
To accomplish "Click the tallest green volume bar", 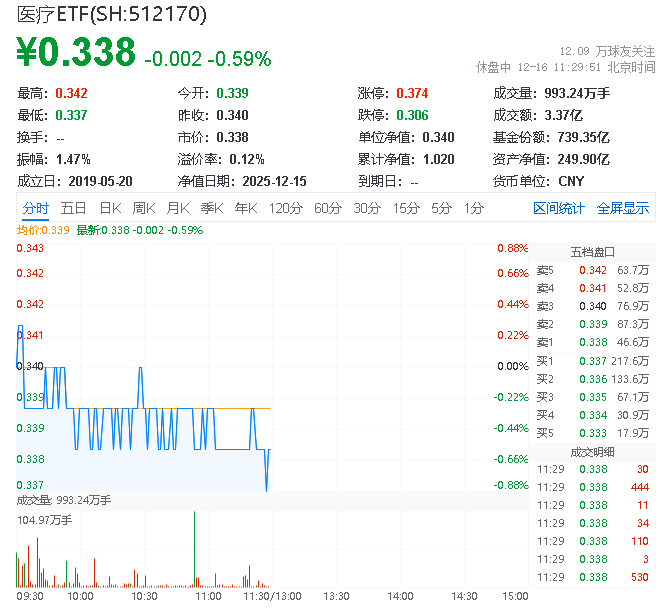I will 194,550.
